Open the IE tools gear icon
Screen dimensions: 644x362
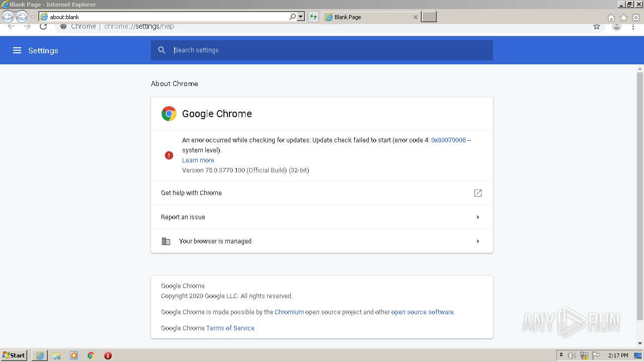[x=636, y=18]
